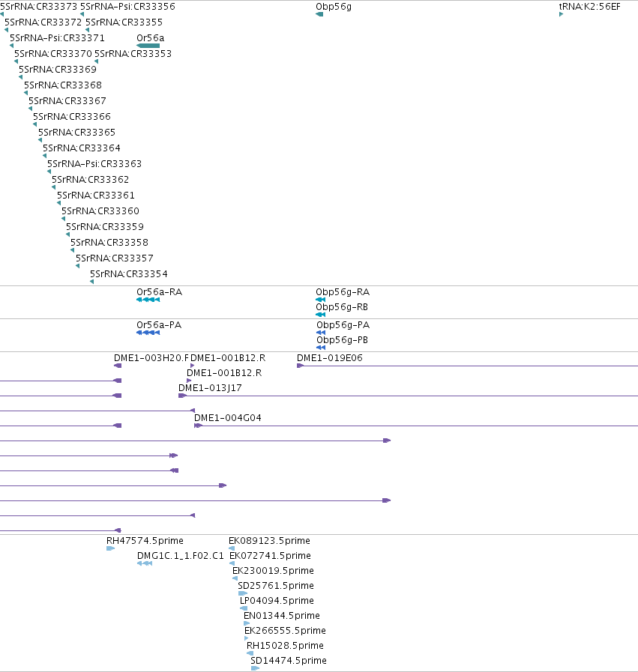This screenshot has width=638, height=672.
Task: Select the Obp56g-RB transcript label
Action: tap(342, 307)
